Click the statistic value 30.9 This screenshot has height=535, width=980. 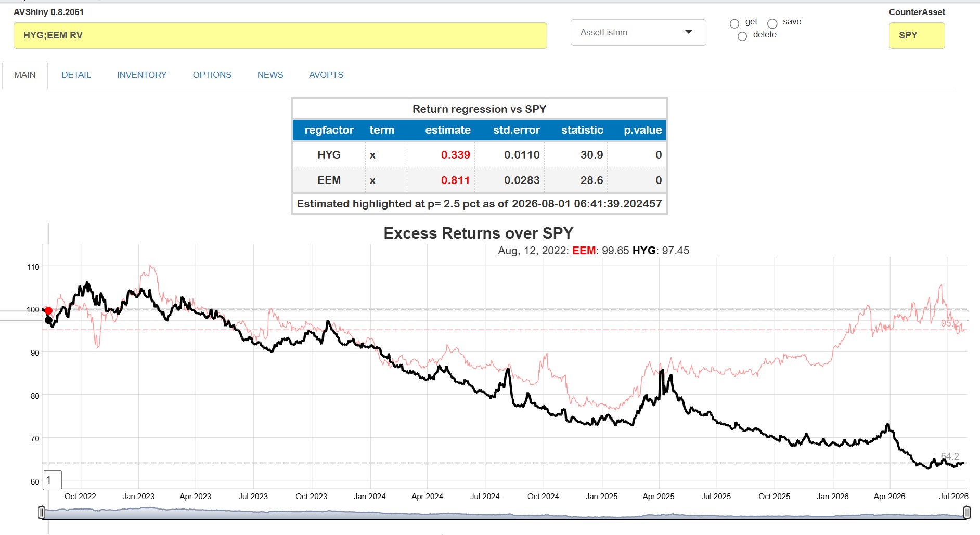pos(592,155)
